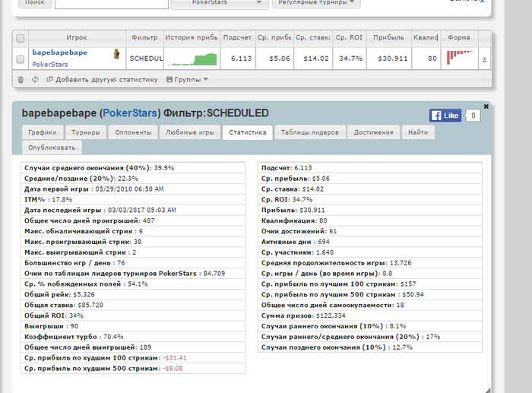Viewport: 532px width, 393px height.
Task: Select the Любимые игры tab
Action: coord(190,132)
